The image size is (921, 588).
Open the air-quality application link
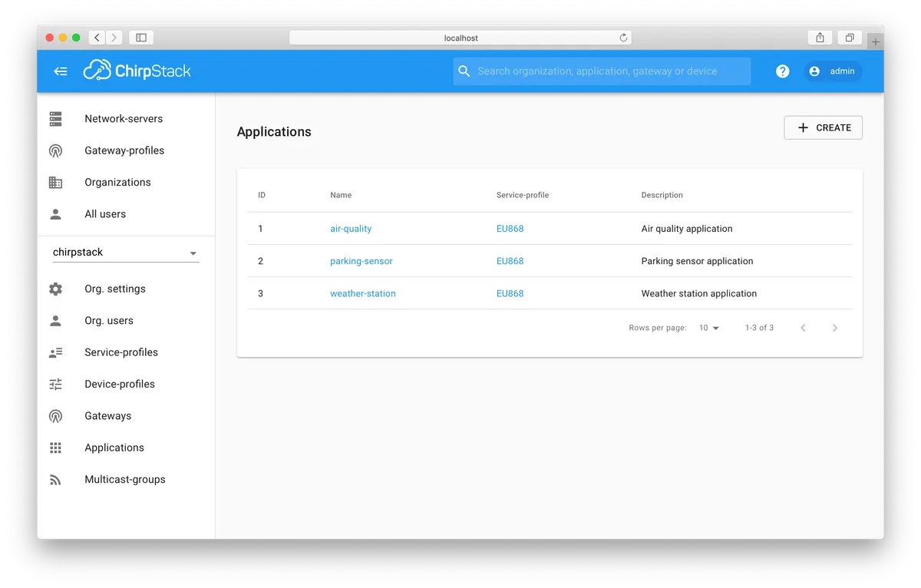coord(351,228)
